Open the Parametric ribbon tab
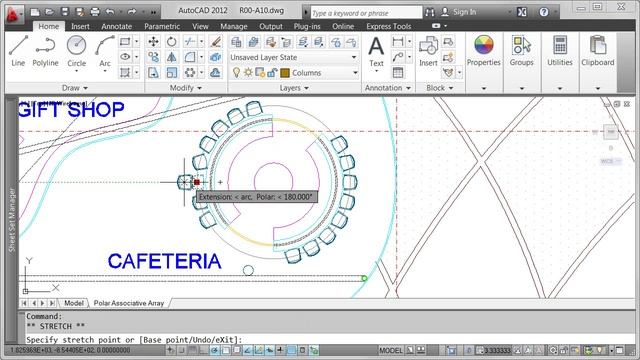Image resolution: width=640 pixels, height=360 pixels. (x=162, y=26)
